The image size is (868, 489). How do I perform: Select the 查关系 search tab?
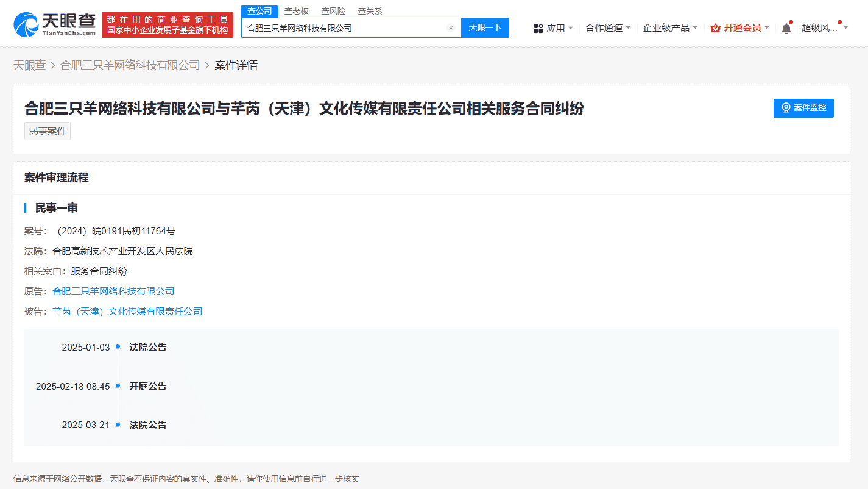pyautogui.click(x=370, y=11)
